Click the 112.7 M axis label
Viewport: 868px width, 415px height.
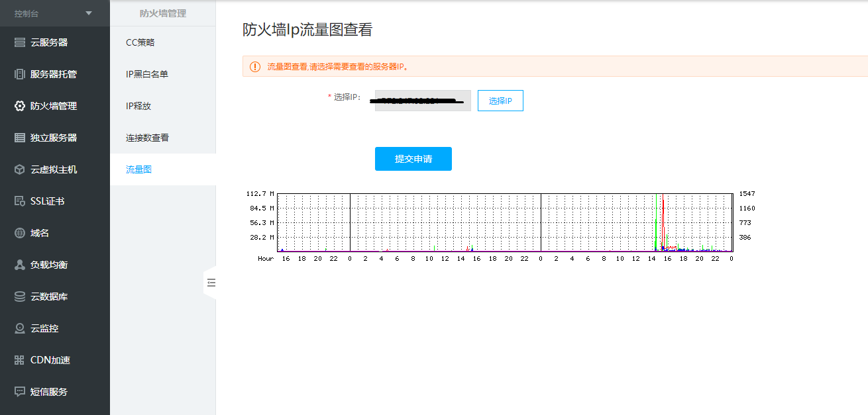coord(260,194)
